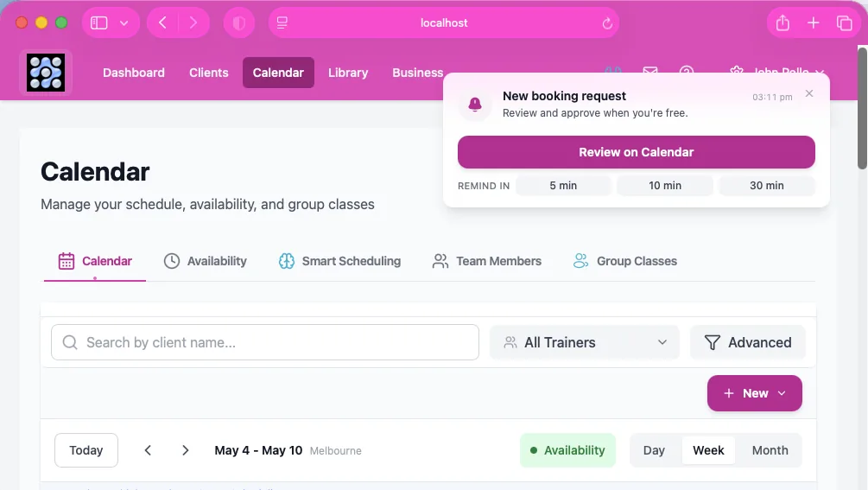
Task: Dismiss the booking request notification
Action: [809, 93]
